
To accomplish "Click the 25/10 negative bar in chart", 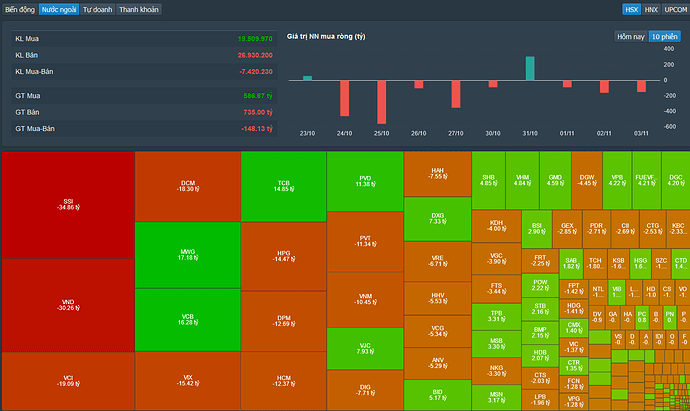I will click(382, 102).
